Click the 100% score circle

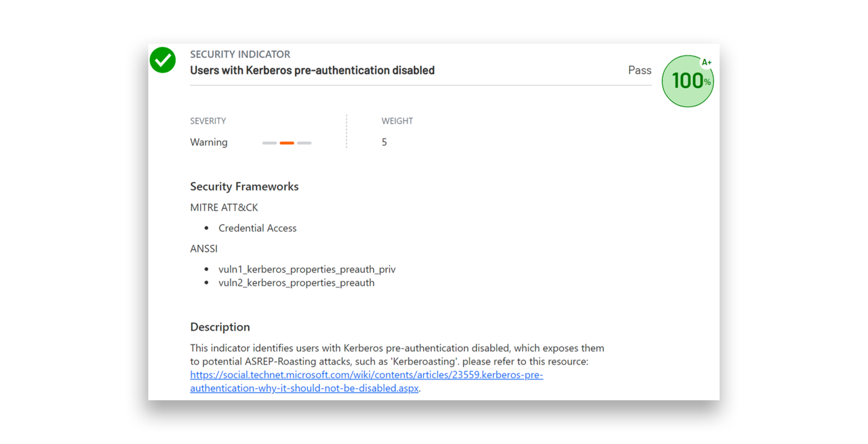tap(687, 82)
